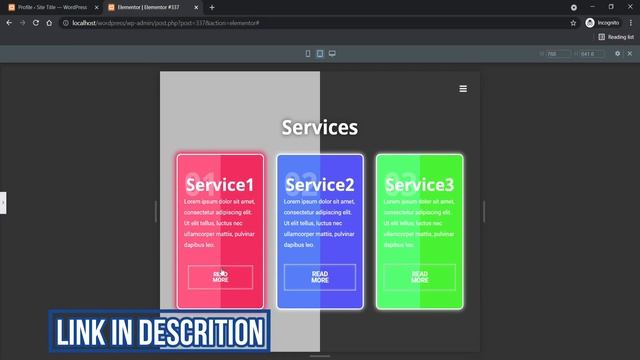This screenshot has width=640, height=360.
Task: Close the Elementor #337 tab
Action: coord(196,7)
